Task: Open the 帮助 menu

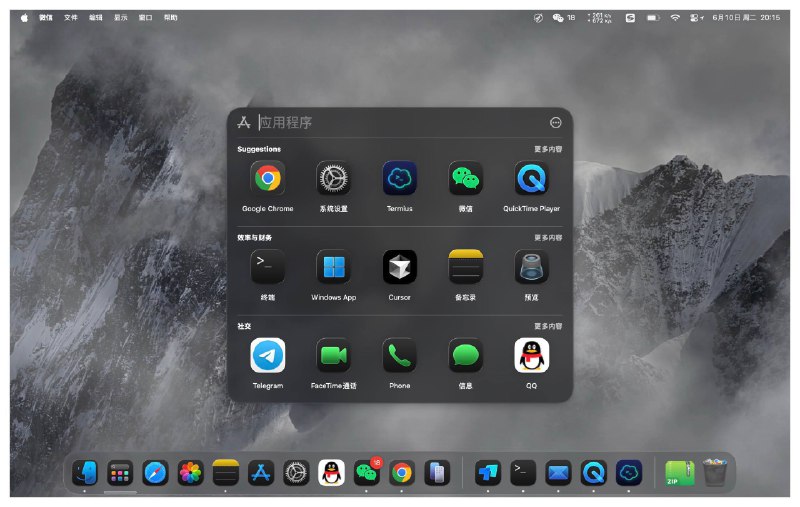Action: pyautogui.click(x=170, y=17)
